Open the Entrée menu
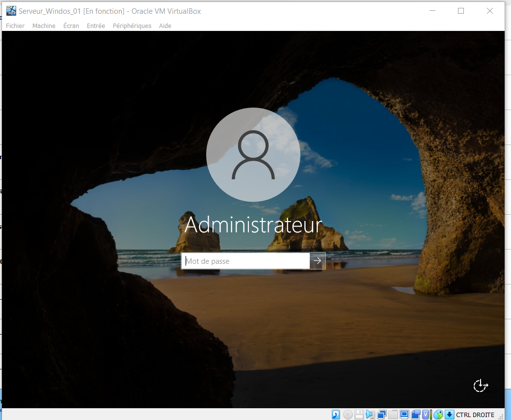Screen dimensions: 511x420 pos(96,26)
